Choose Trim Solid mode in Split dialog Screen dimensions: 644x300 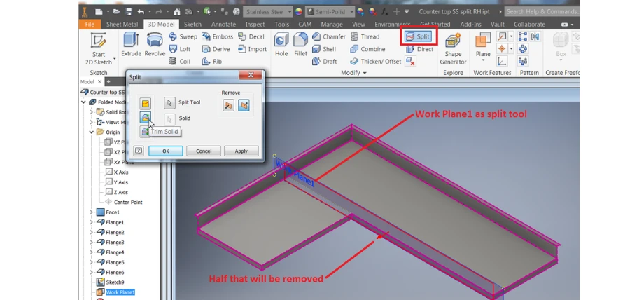coord(145,118)
